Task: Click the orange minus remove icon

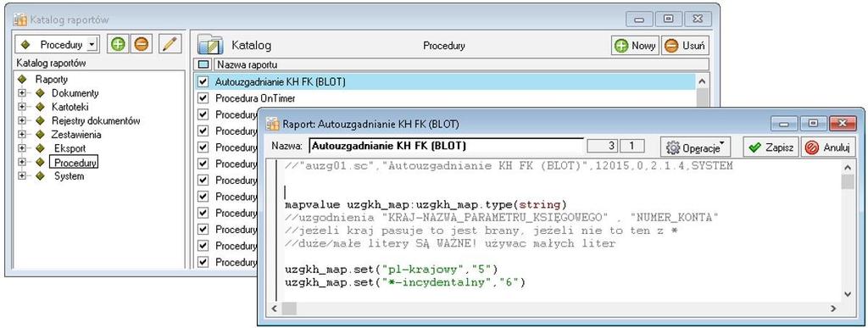Action: 142,44
